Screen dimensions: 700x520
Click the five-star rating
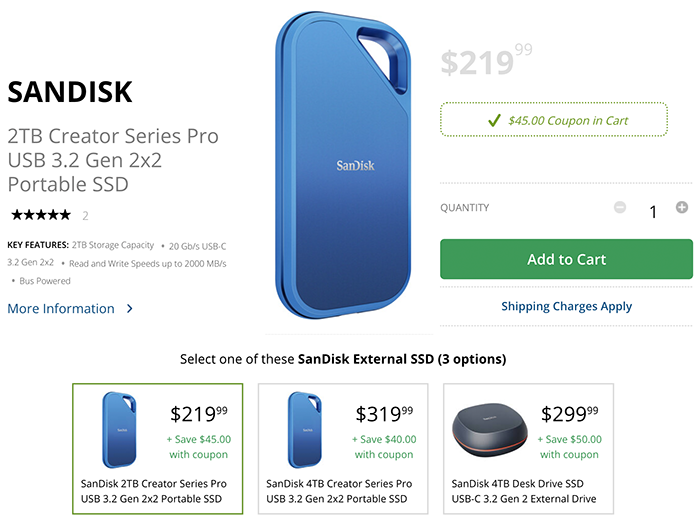click(x=41, y=215)
